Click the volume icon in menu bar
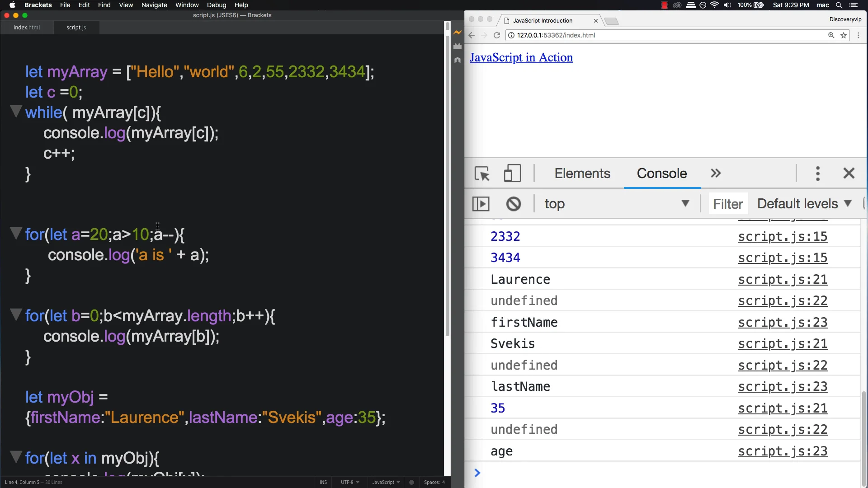 coord(727,5)
